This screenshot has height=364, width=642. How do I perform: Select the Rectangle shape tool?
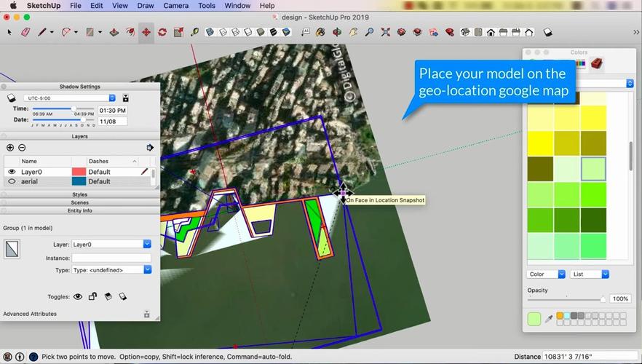(x=90, y=32)
